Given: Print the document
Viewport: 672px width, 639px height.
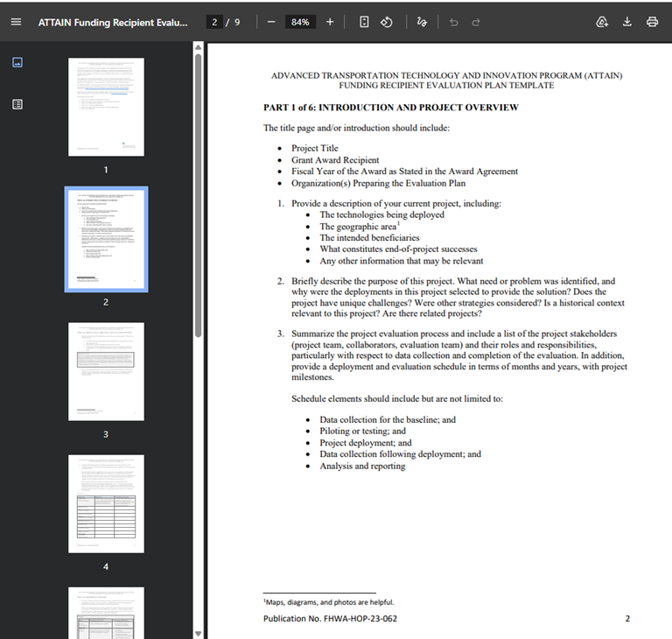Looking at the screenshot, I should (652, 22).
